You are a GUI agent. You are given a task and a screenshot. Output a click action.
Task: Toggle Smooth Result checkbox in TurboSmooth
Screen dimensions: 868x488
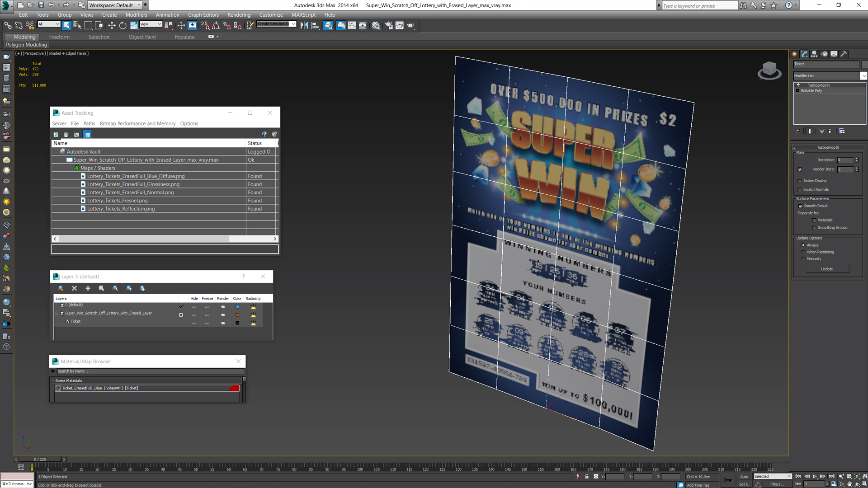[800, 206]
